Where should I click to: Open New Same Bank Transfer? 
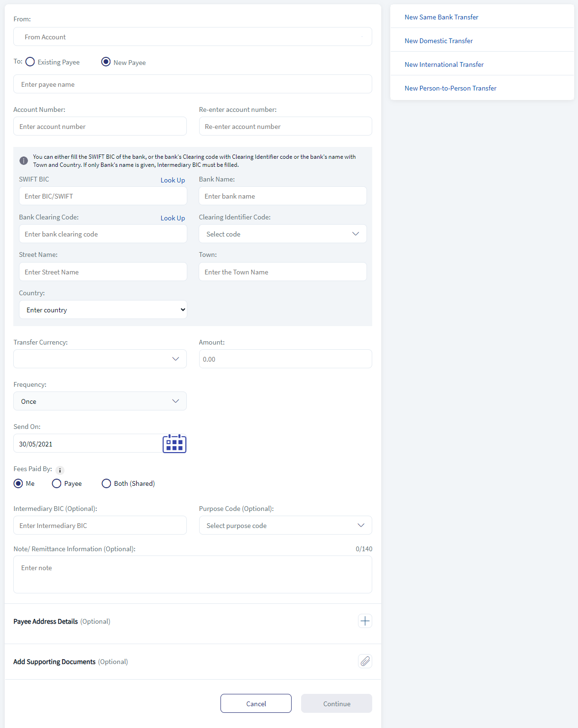441,17
